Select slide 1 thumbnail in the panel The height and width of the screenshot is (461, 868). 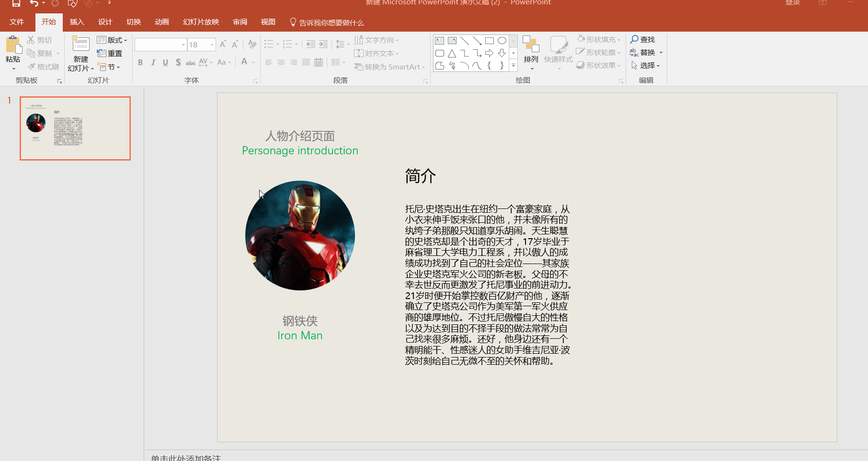coord(75,128)
